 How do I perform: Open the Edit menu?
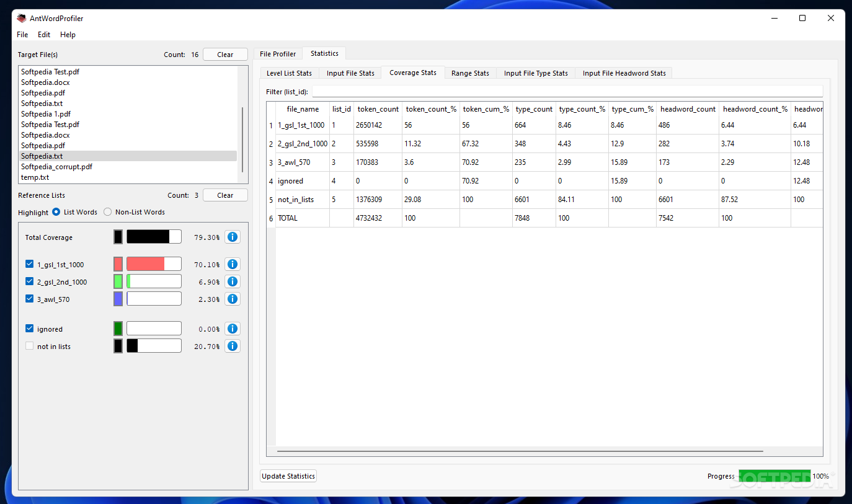pos(44,35)
